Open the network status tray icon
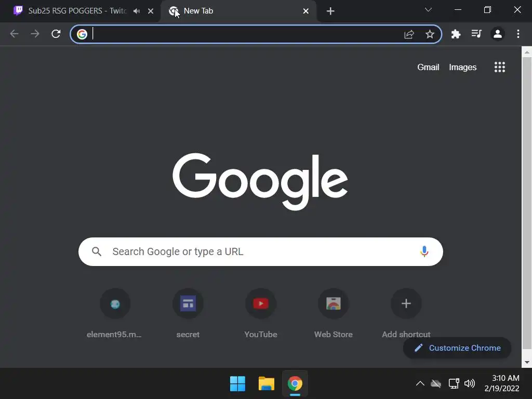 [454, 384]
